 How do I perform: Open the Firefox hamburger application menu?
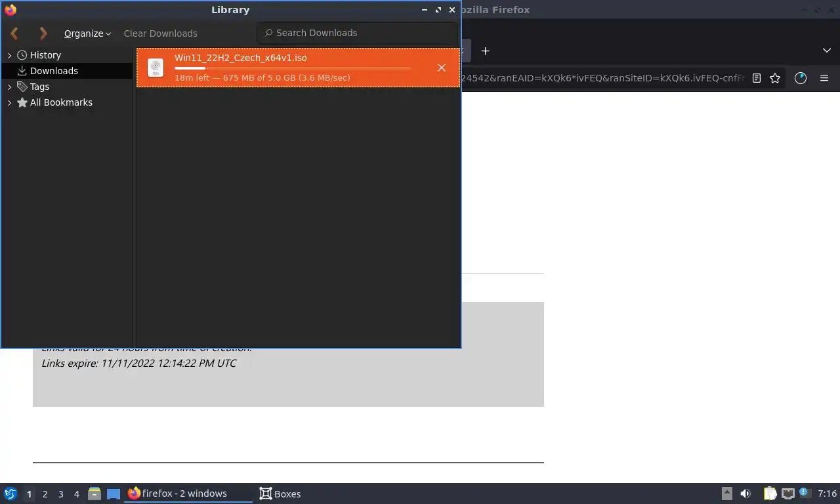[824, 78]
